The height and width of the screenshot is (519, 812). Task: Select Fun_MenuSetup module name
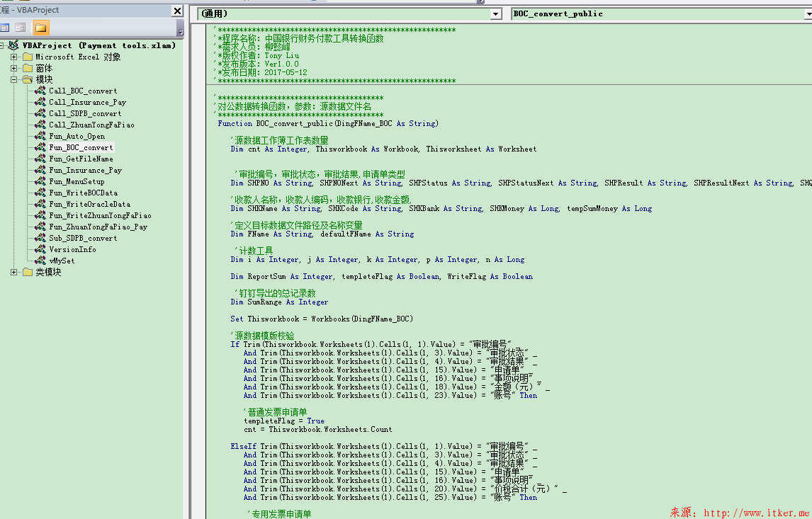click(77, 182)
